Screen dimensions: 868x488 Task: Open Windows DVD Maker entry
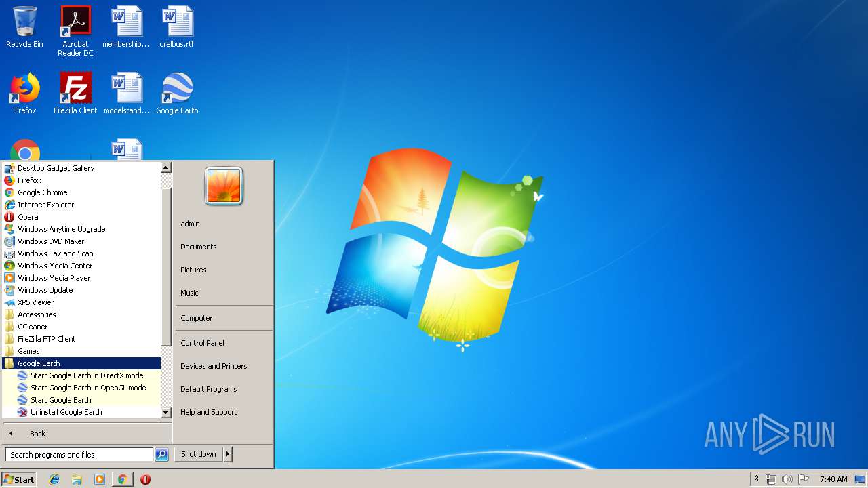pyautogui.click(x=81, y=241)
